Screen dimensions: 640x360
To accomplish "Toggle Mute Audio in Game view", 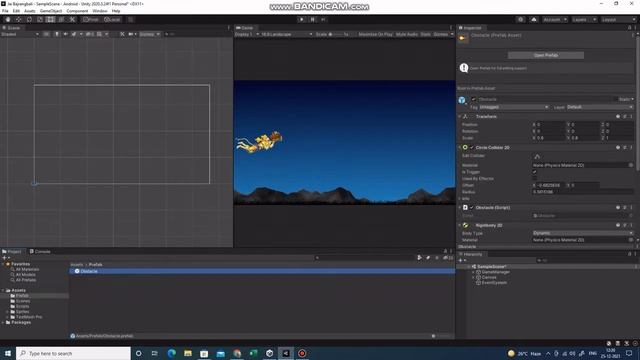I will 407,34.
